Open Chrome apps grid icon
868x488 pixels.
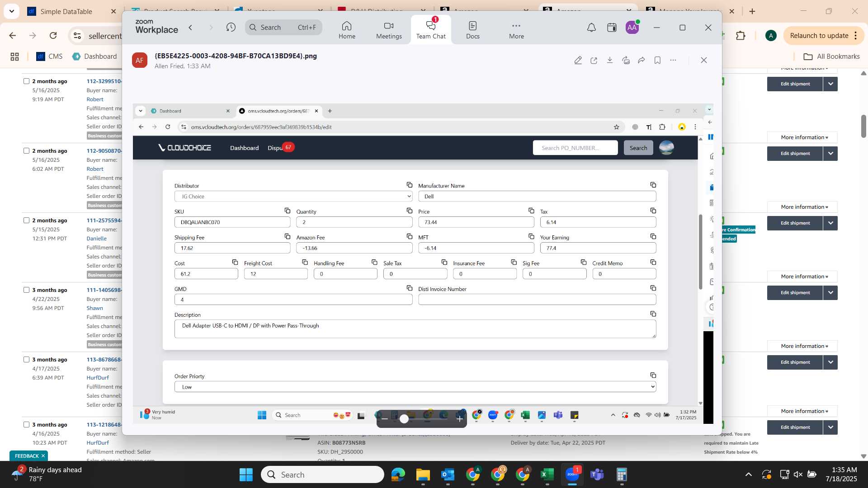(x=14, y=56)
